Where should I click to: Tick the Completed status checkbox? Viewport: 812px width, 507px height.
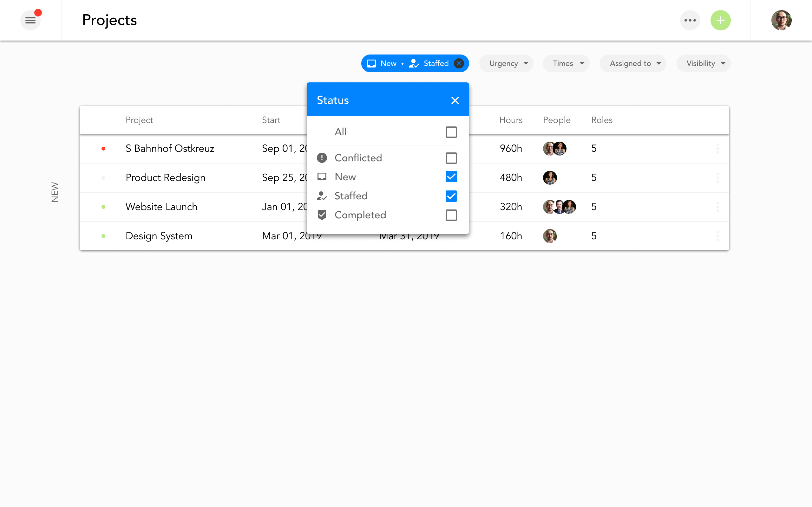(x=451, y=215)
